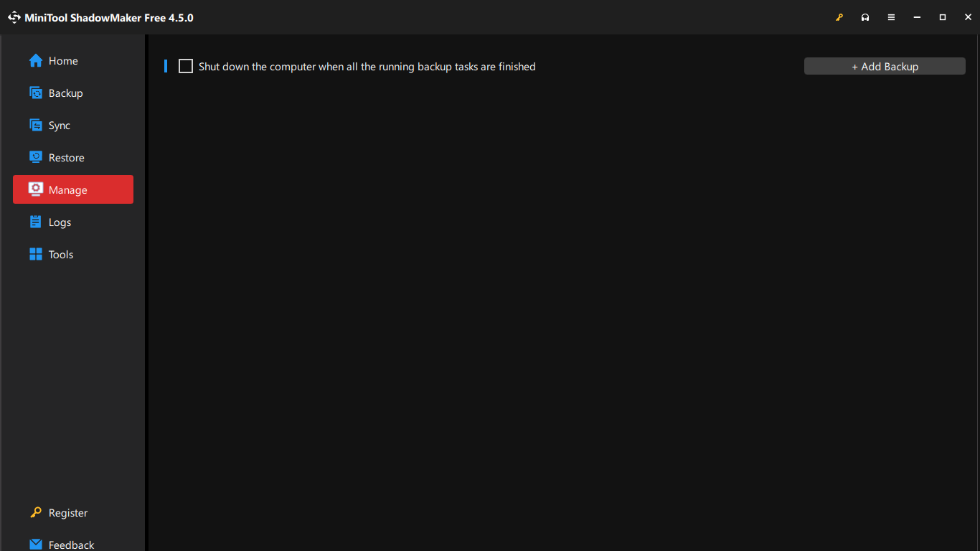Click the Home house icon in sidebar
The width and height of the screenshot is (980, 551).
click(35, 61)
